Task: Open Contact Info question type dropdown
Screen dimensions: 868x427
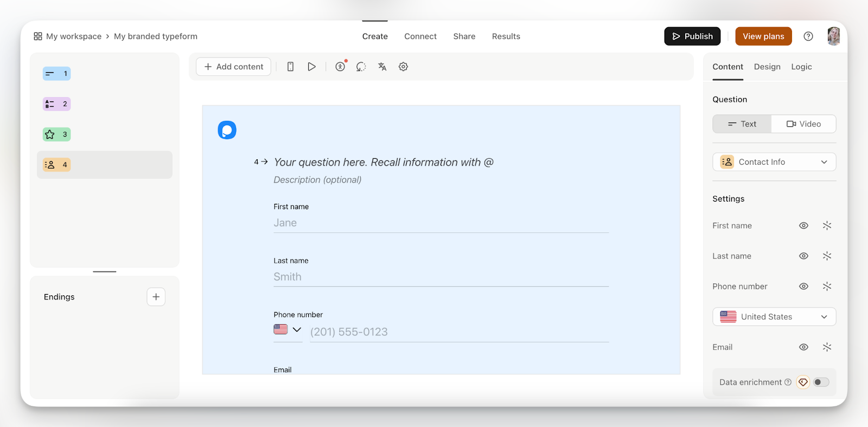Action: 774,162
